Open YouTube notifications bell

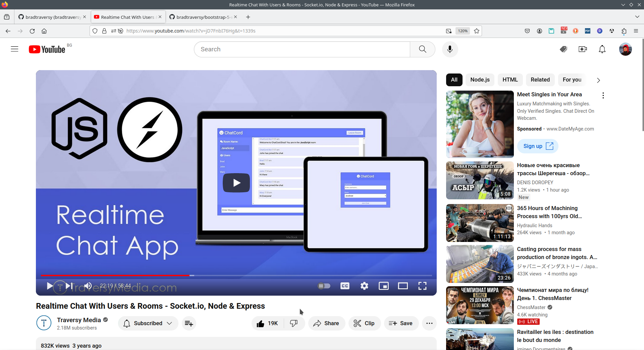coord(602,49)
